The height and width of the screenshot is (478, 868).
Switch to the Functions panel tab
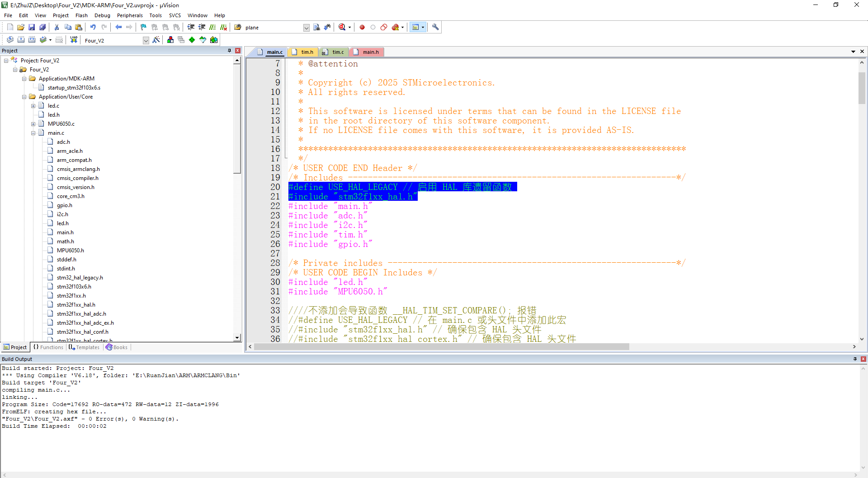(48, 347)
